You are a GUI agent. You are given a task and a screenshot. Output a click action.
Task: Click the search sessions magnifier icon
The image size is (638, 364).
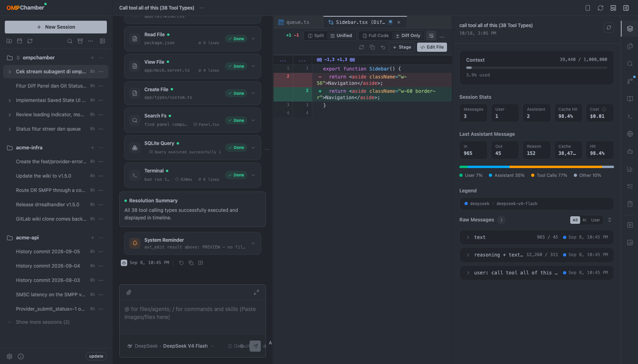click(x=70, y=41)
